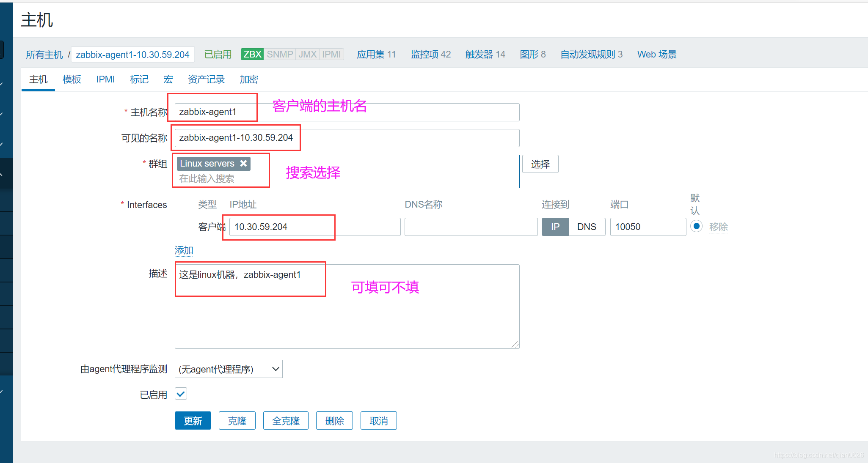This screenshot has height=463, width=868.
Task: Click the 选择 group select button
Action: [540, 164]
